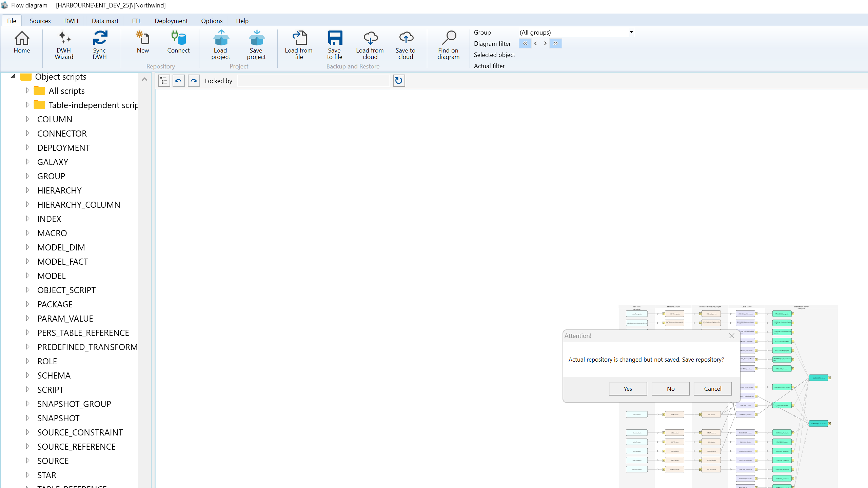Run Sync DWH
The image size is (868, 488).
(x=100, y=45)
